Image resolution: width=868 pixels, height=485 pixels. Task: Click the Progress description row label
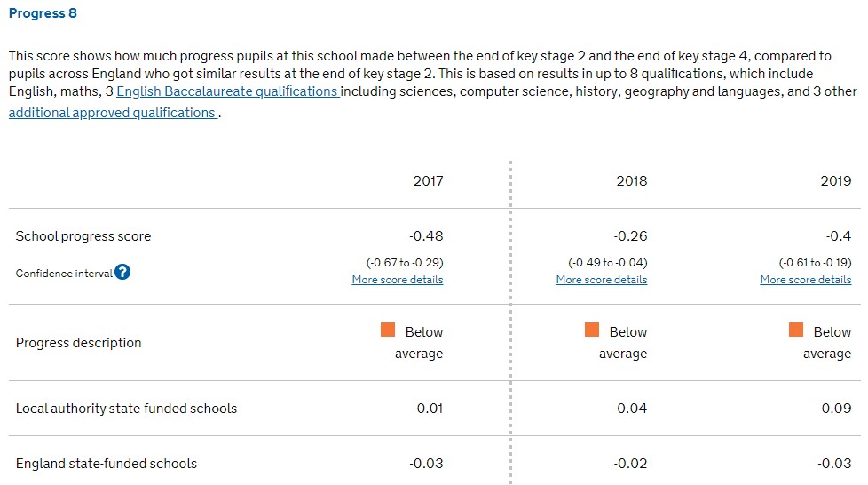[x=79, y=343]
